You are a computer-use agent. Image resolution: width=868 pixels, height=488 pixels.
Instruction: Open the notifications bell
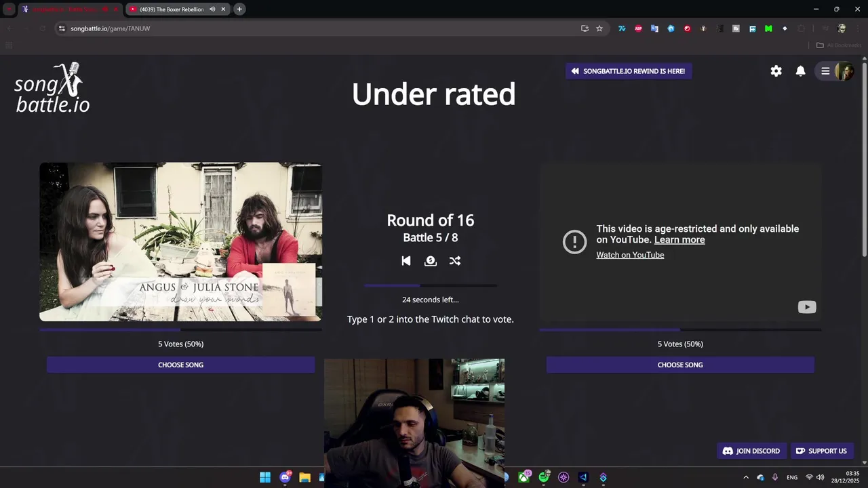tap(800, 71)
